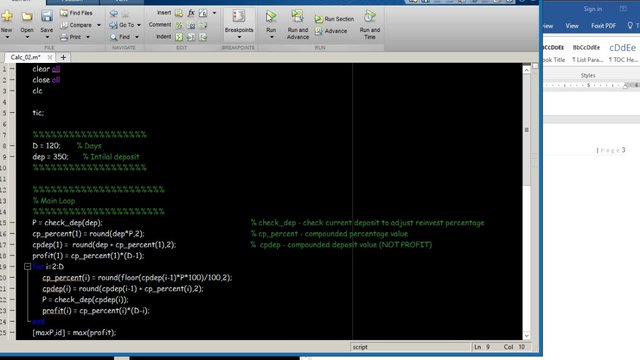The width and height of the screenshot is (640, 360).
Task: Open the View tab in Word
Action: click(x=572, y=26)
